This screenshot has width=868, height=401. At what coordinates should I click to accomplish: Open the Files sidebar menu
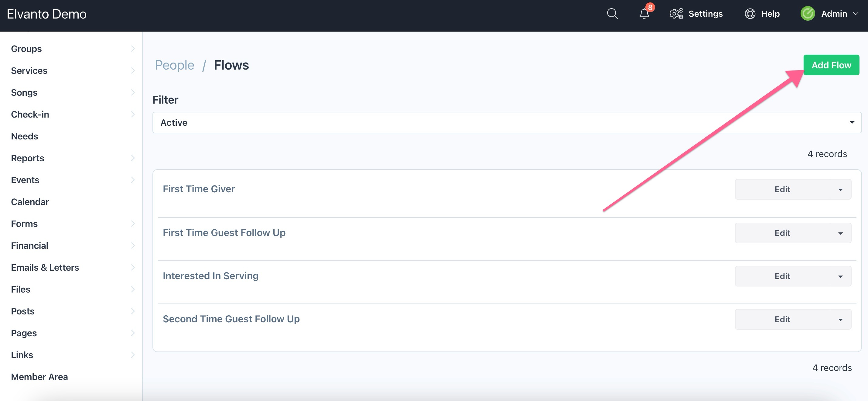click(x=21, y=290)
